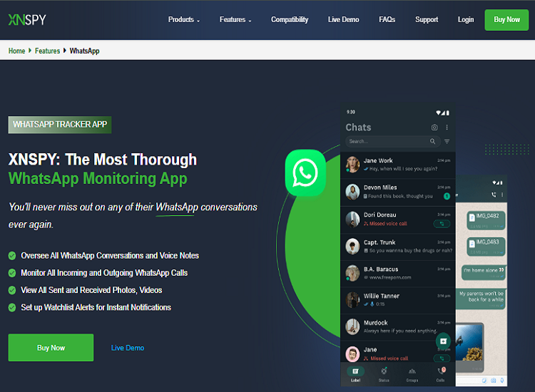
Task: Click the Buy Now button in the header
Action: click(x=506, y=20)
